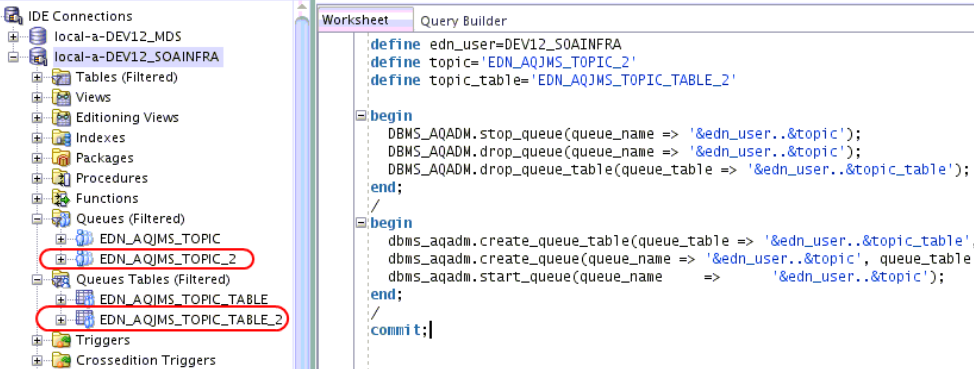Viewport: 974px width, 369px height.
Task: Expand the Tables (Filtered) node
Action: tap(37, 78)
